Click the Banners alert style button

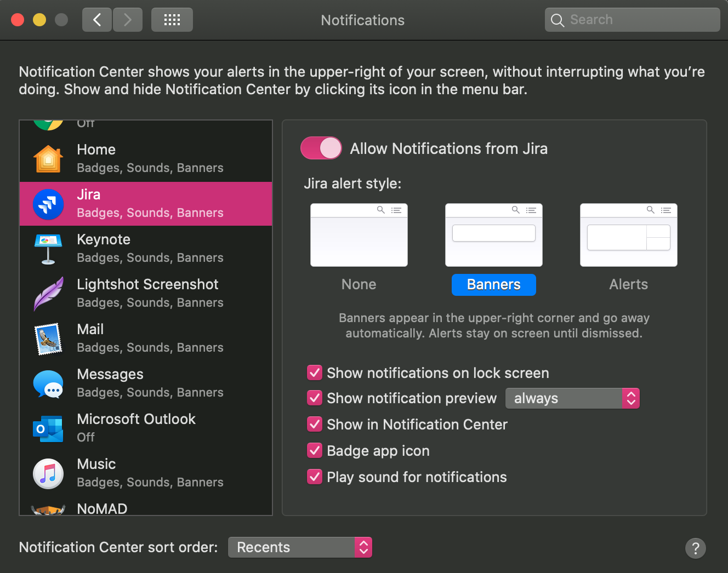coord(493,284)
